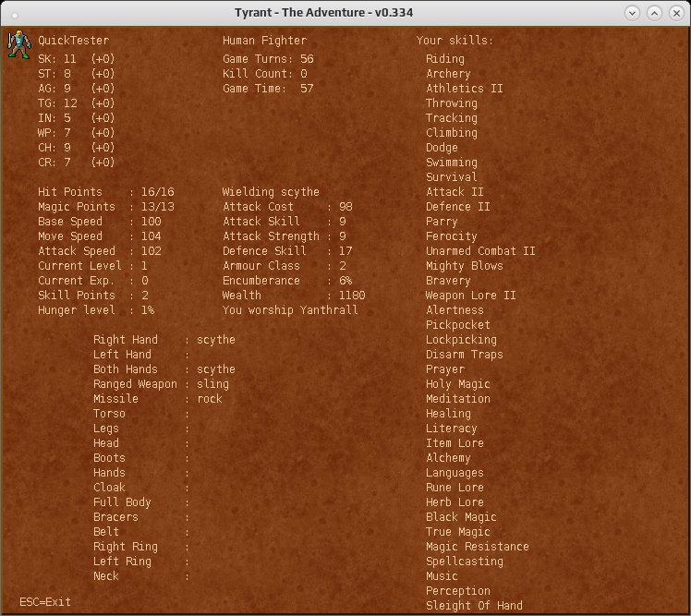This screenshot has width=691, height=616.
Task: Select the 'Bravery' skill
Action: click(448, 280)
